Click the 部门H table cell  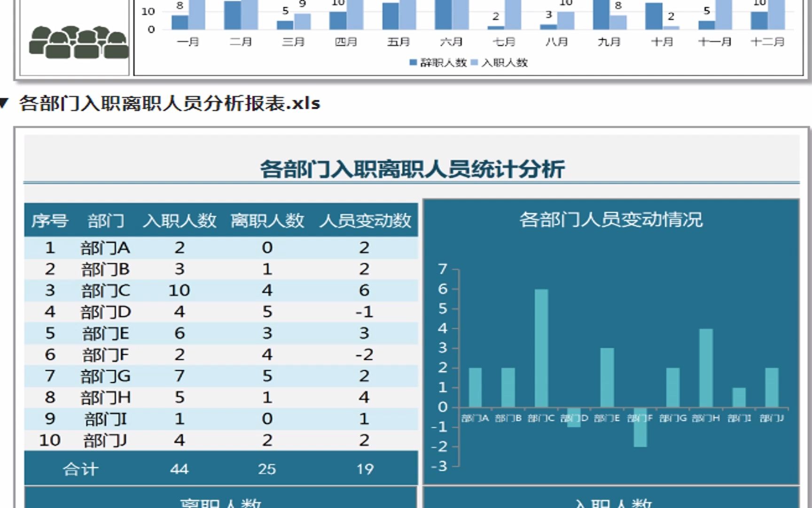(x=105, y=397)
